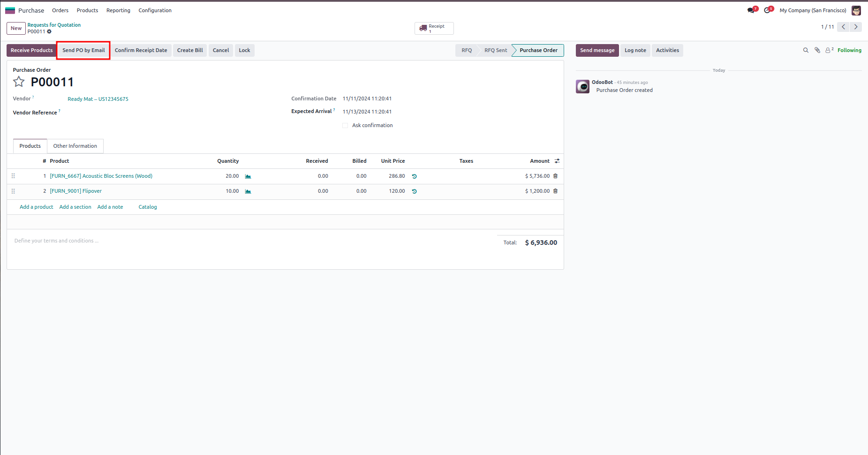Go to the next record arrow

(856, 27)
